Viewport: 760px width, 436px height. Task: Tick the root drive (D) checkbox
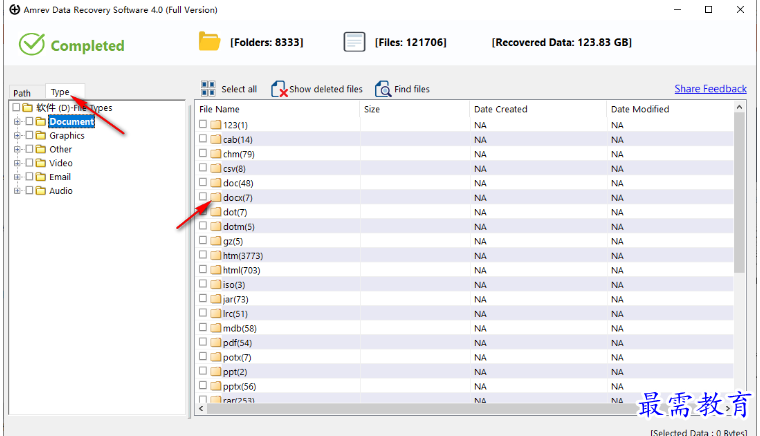pos(16,107)
